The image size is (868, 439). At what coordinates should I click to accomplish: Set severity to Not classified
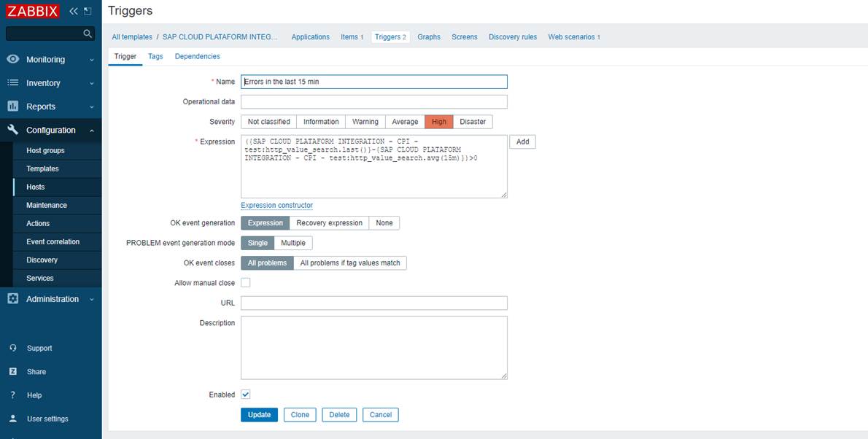coord(268,122)
